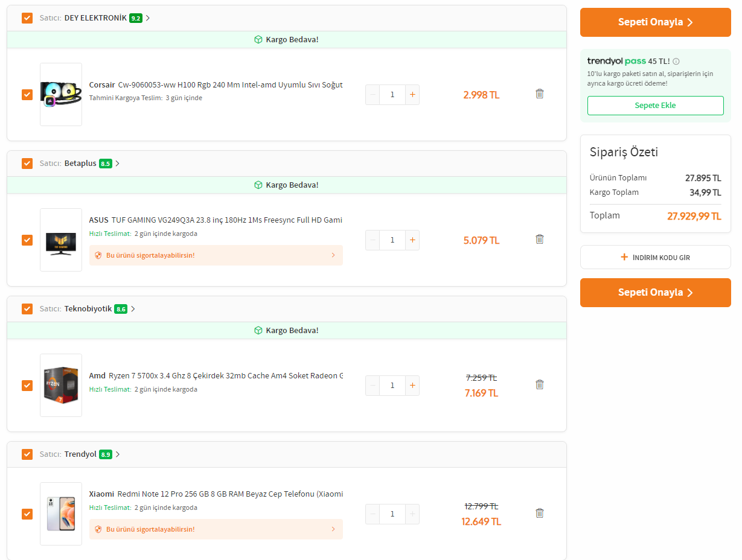Deselect the Xiaomi Redmi phone checkbox

pyautogui.click(x=27, y=514)
